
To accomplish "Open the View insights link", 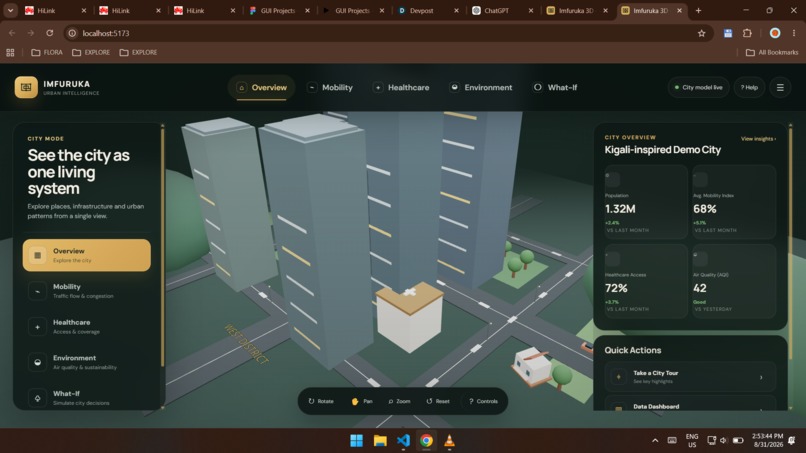I will (758, 139).
